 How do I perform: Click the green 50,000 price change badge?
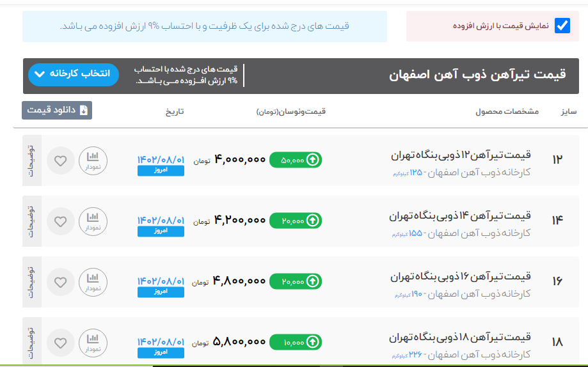click(296, 160)
